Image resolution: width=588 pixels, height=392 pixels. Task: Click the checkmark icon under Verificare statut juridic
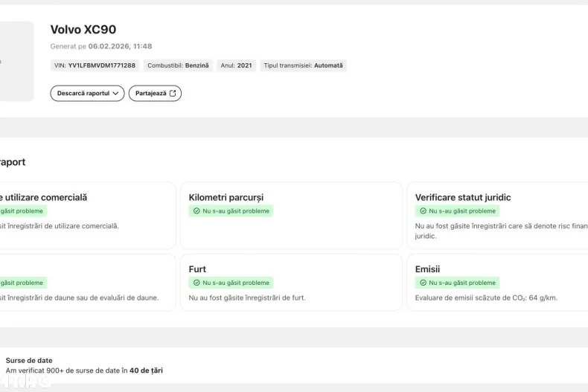[423, 211]
